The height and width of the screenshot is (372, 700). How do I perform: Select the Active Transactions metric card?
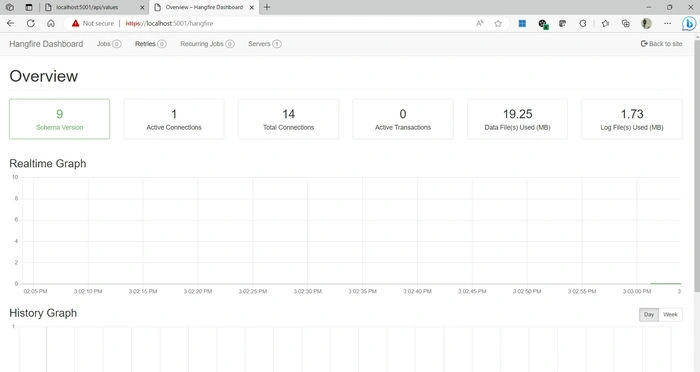[403, 119]
